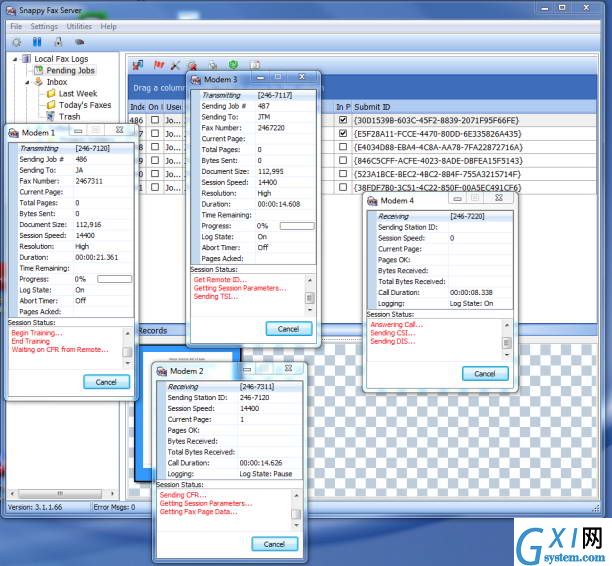
Task: Click the Inbox tree label
Action: coord(57,82)
